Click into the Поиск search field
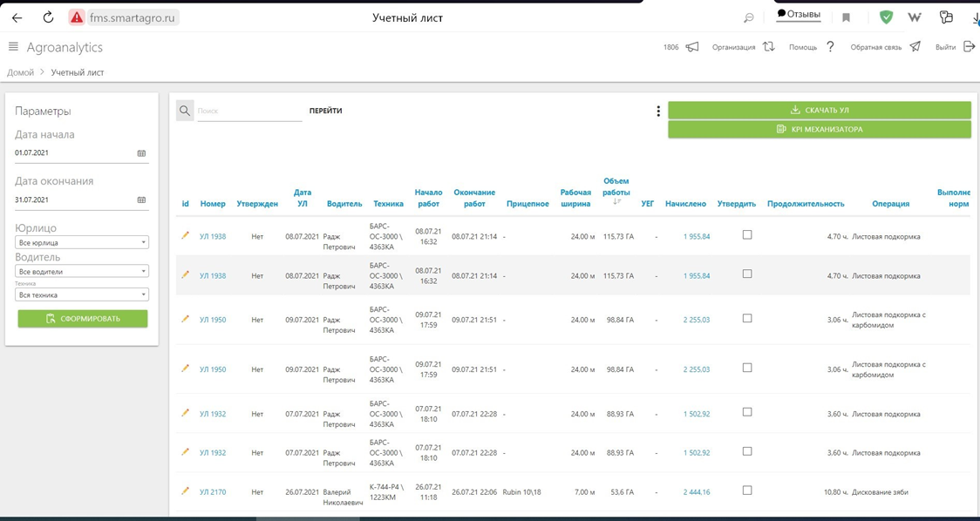The image size is (980, 521). pos(248,112)
